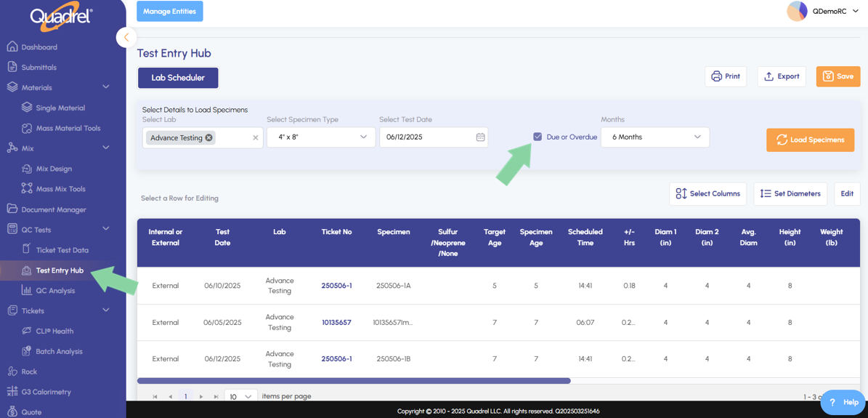Remove the Advance Testing lab tag

click(209, 137)
